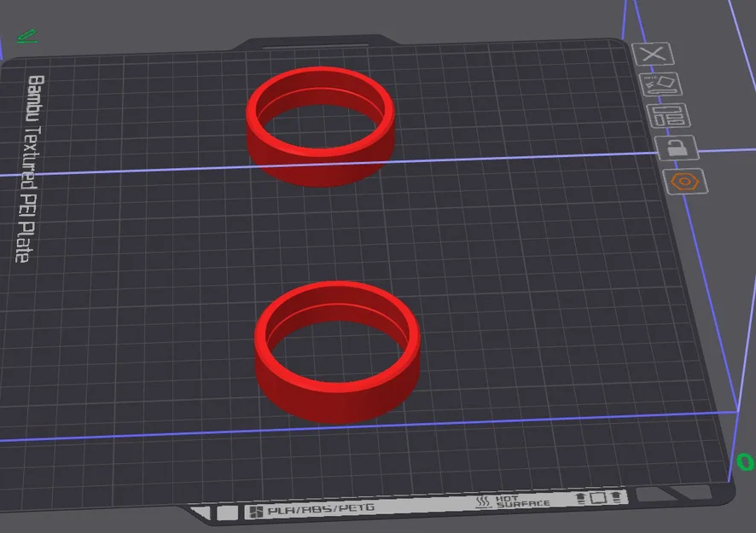Select the upper red ring model
756x533 pixels.
tap(321, 126)
